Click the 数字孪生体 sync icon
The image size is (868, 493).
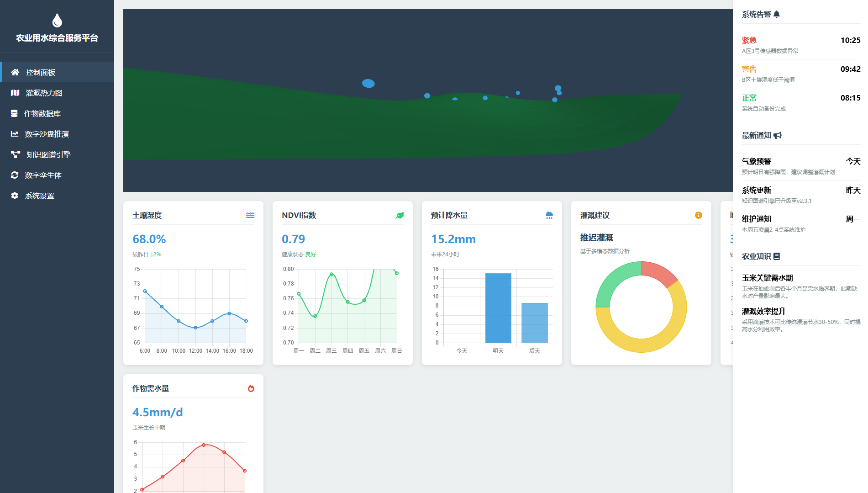pyautogui.click(x=15, y=175)
